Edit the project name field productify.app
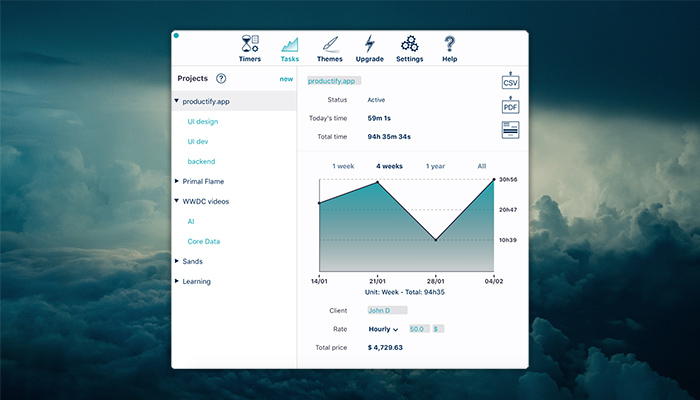 pyautogui.click(x=334, y=81)
